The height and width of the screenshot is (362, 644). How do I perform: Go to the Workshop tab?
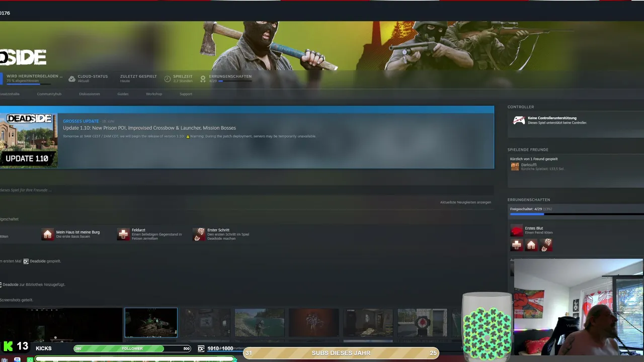point(154,94)
